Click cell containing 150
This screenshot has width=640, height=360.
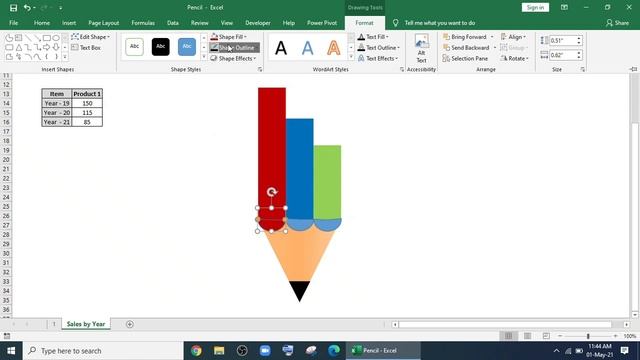coord(87,103)
